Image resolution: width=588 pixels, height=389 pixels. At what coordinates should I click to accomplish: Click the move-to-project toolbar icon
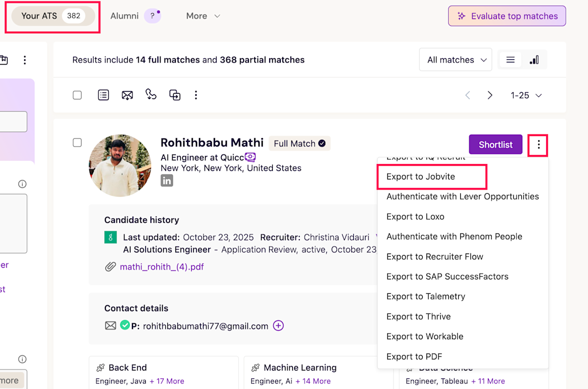[x=175, y=95]
